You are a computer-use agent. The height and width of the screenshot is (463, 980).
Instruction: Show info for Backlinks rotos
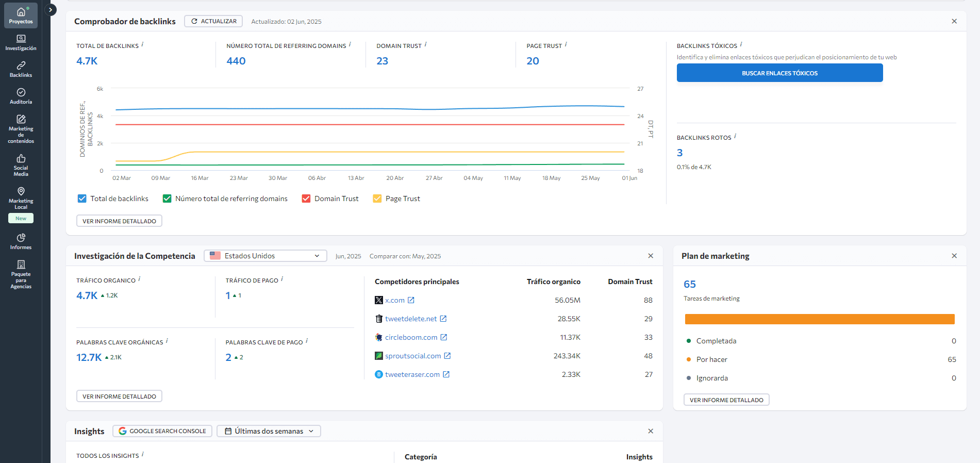735,137
